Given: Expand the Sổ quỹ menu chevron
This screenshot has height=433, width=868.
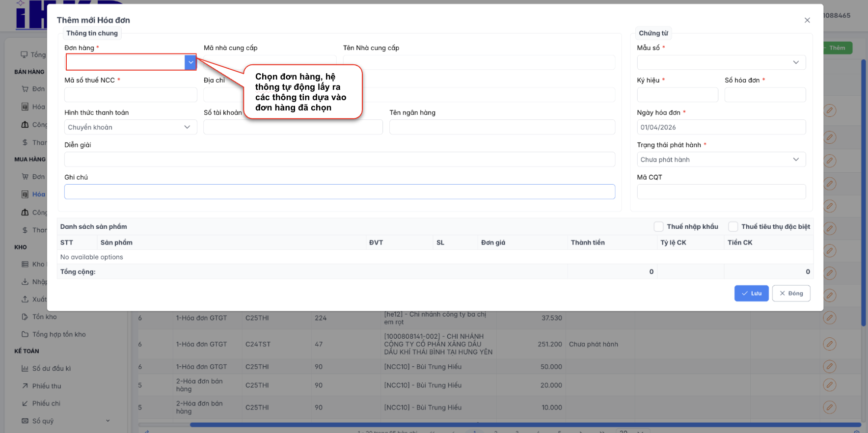Looking at the screenshot, I should (x=108, y=421).
